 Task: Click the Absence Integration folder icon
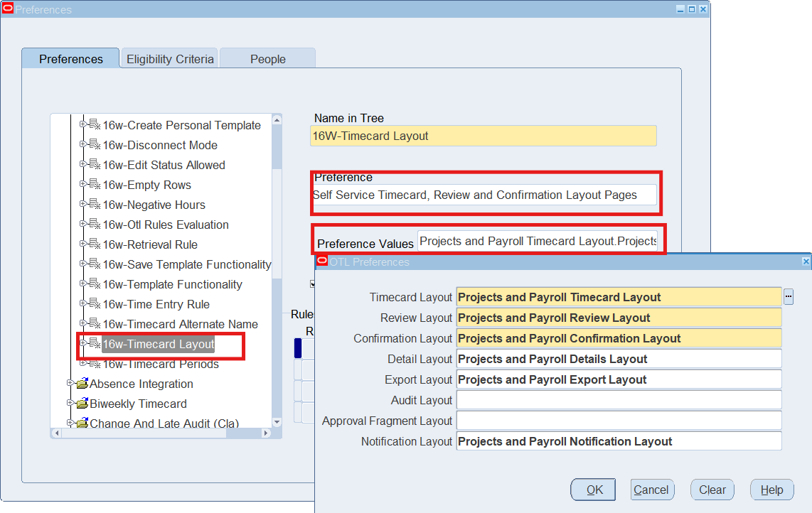coord(82,384)
